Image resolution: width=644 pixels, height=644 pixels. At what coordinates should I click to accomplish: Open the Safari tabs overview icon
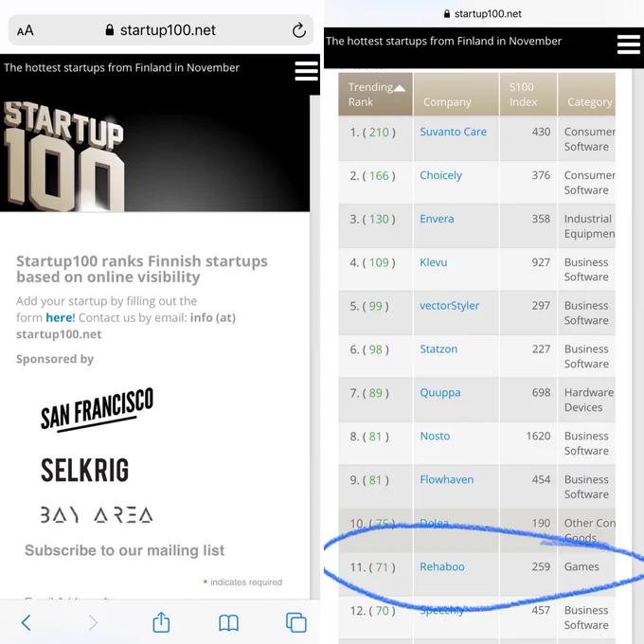[x=296, y=622]
